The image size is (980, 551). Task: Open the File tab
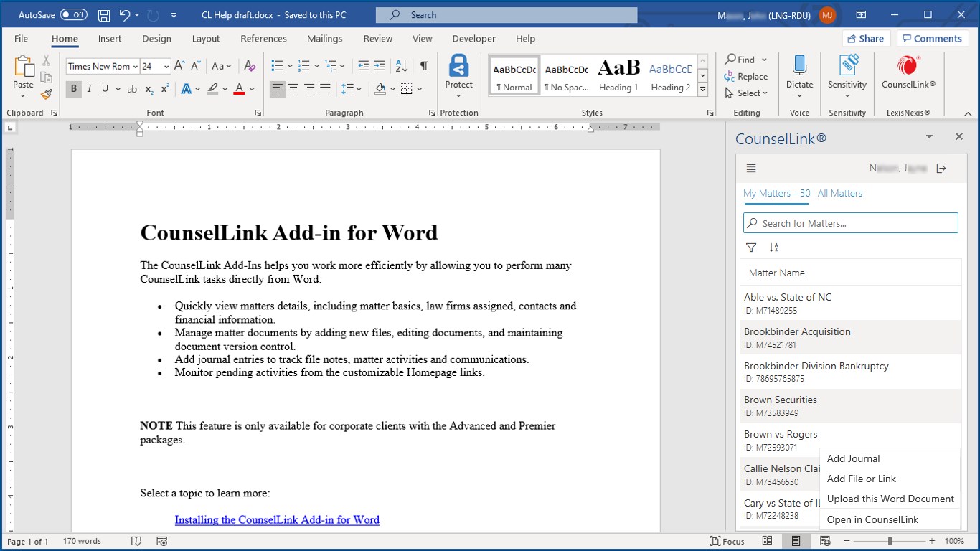(22, 39)
